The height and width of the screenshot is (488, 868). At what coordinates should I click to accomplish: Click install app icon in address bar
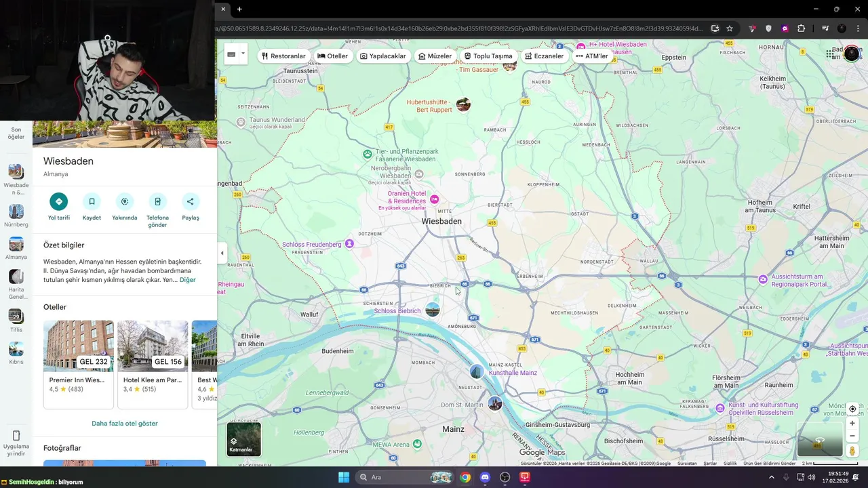(x=715, y=28)
